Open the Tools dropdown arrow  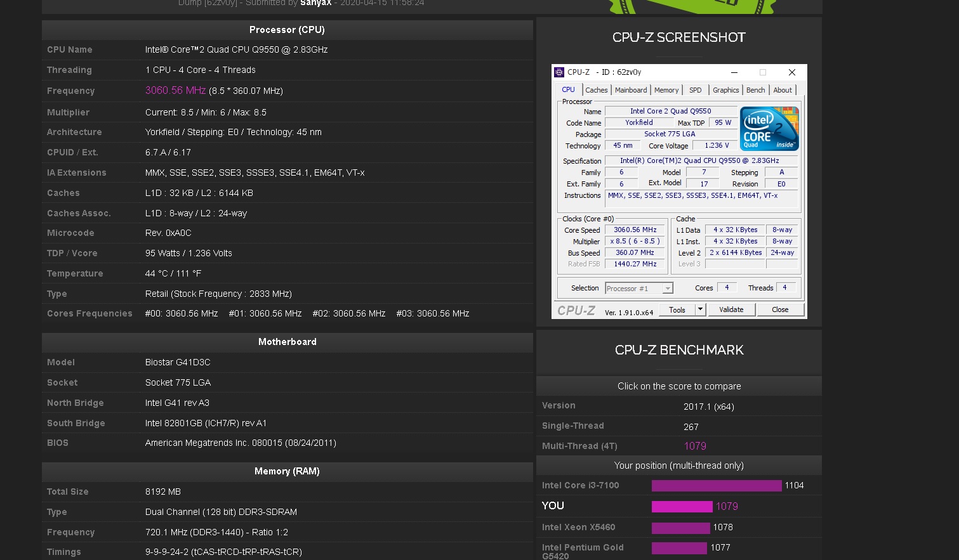[700, 309]
